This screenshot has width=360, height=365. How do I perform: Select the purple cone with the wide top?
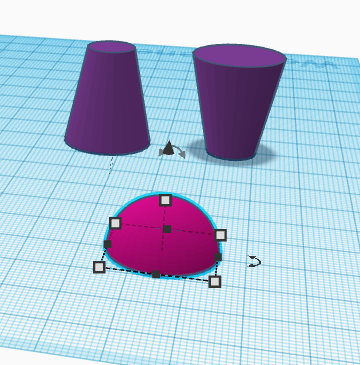pos(239,102)
